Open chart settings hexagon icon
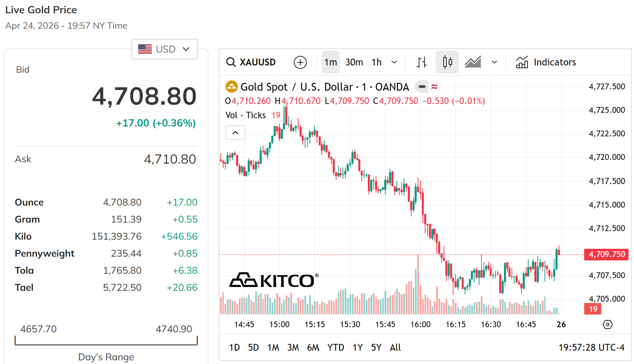This screenshot has height=364, width=634. click(608, 324)
